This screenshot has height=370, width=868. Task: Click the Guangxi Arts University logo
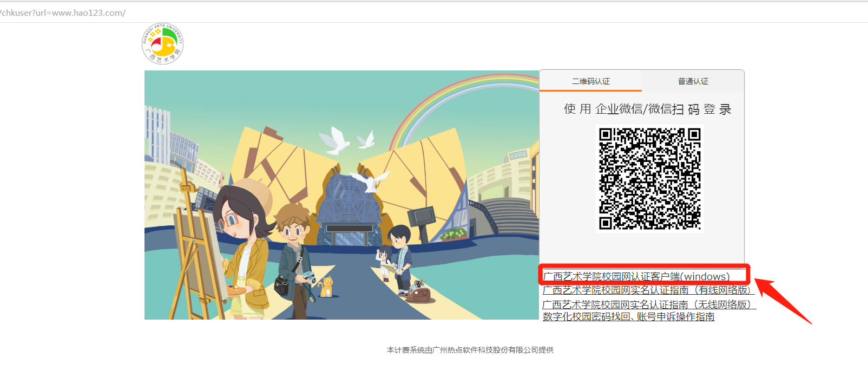pyautogui.click(x=162, y=44)
